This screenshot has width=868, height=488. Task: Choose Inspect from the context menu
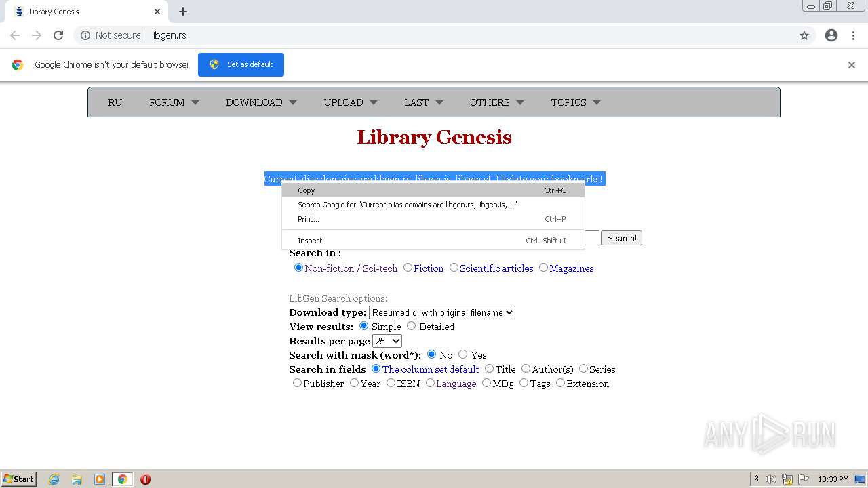pyautogui.click(x=433, y=241)
